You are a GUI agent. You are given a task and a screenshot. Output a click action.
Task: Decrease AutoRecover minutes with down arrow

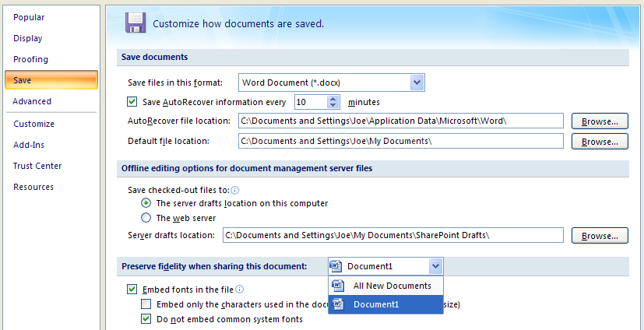click(333, 105)
